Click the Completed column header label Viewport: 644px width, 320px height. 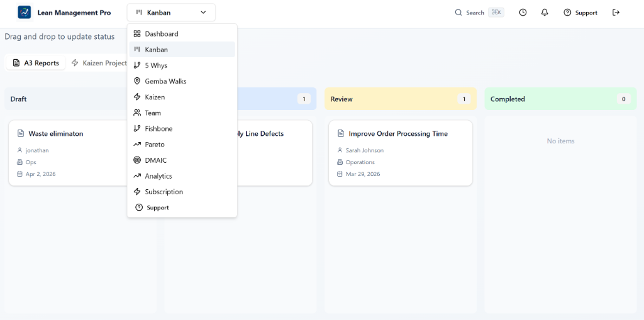[x=508, y=99]
